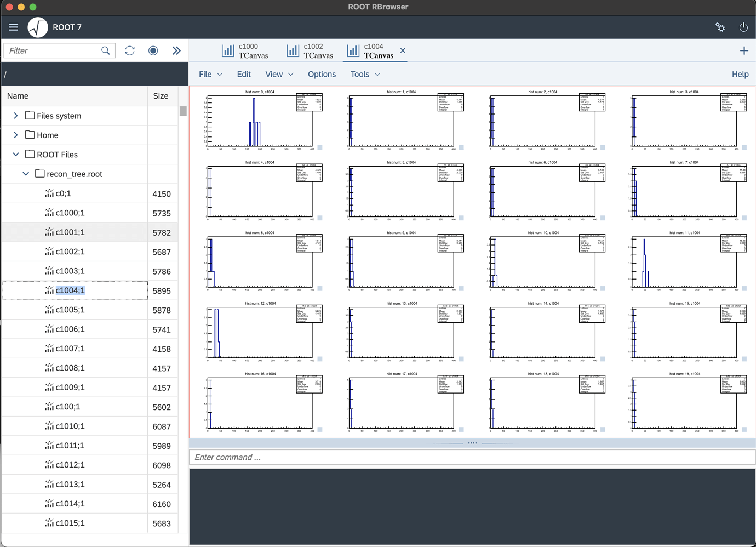Screen dimensions: 756x547
Task: Click the folder icon of recon_tree.root
Action: (x=40, y=173)
